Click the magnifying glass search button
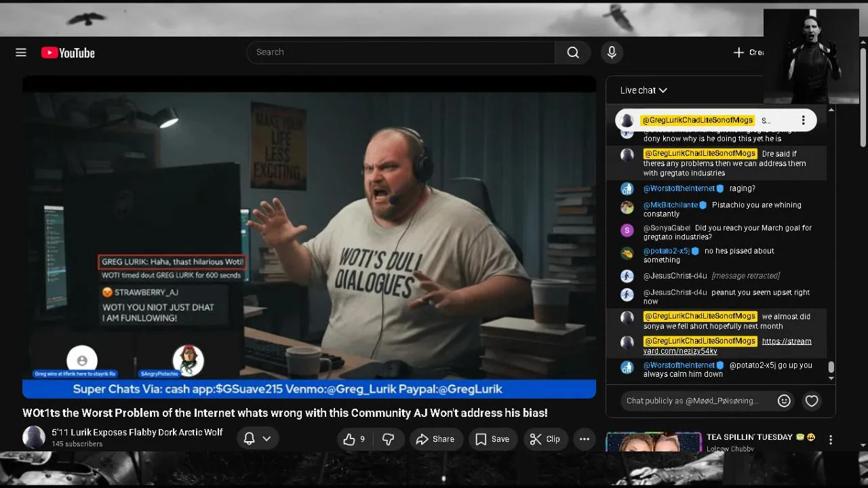This screenshot has height=488, width=868. [x=573, y=52]
